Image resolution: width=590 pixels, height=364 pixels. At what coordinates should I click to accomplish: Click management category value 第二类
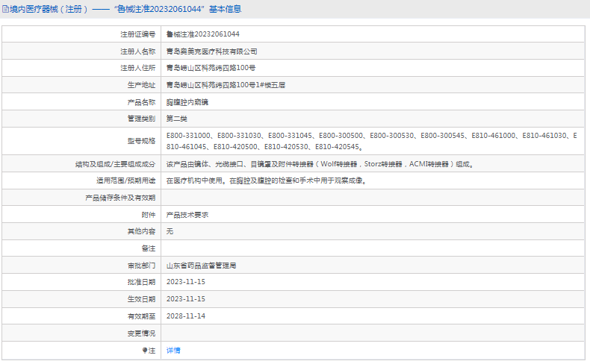[177, 119]
